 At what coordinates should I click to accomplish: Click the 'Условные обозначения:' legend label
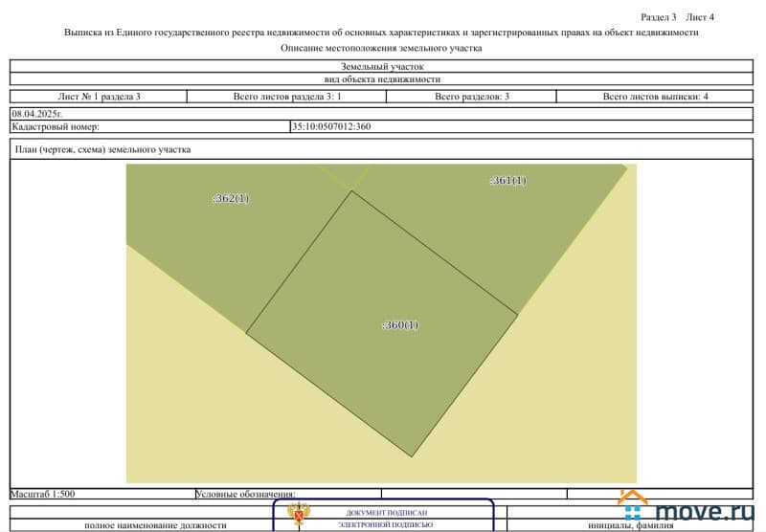click(246, 494)
